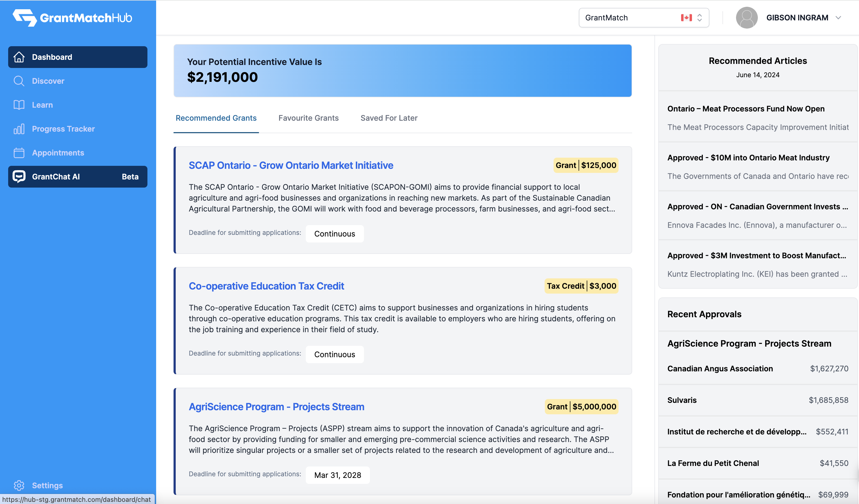Open Ontario Meat Processors Fund article

tap(746, 109)
